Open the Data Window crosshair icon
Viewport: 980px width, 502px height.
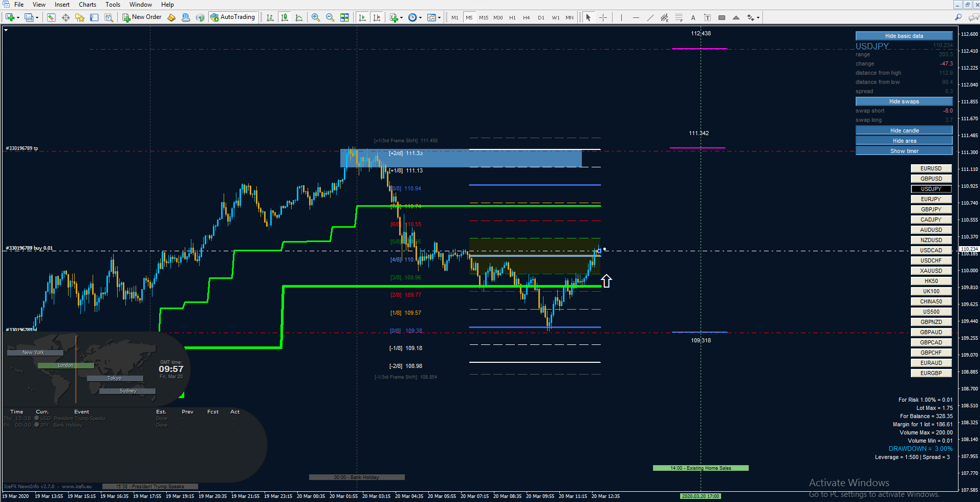pos(66,17)
